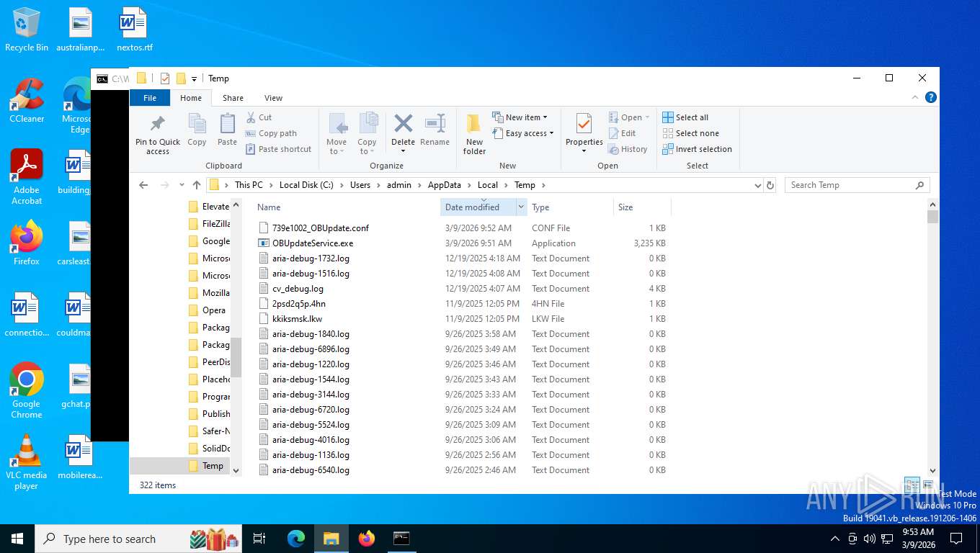Viewport: 980px width, 553px height.
Task: Switch to Details view layout icon
Action: (x=912, y=485)
